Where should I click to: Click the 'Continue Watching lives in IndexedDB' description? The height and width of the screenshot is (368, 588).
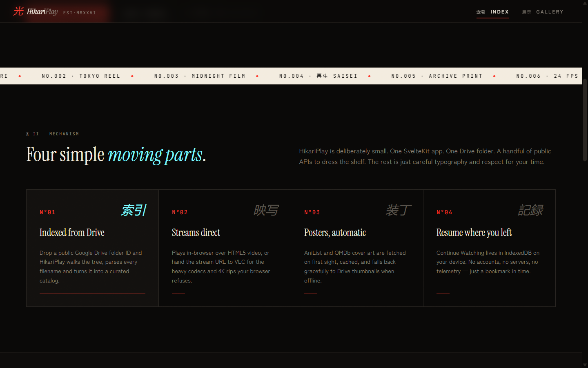tap(488, 262)
